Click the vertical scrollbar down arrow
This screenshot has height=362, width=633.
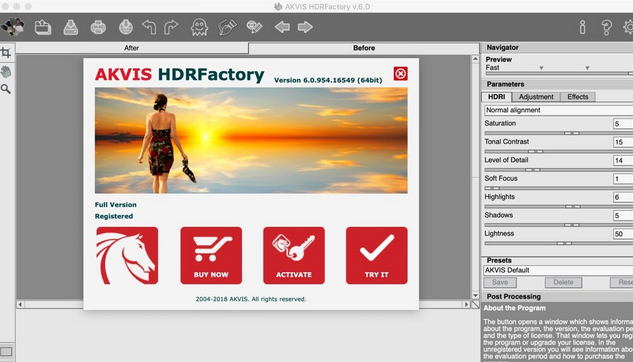tap(475, 295)
